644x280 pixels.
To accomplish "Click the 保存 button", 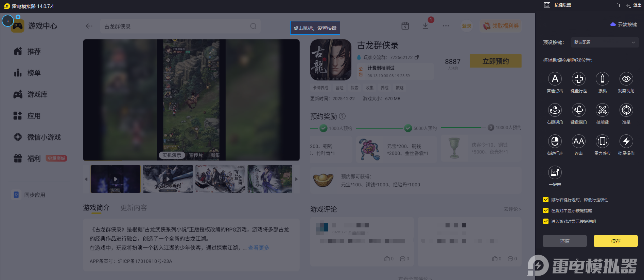I will click(x=616, y=241).
